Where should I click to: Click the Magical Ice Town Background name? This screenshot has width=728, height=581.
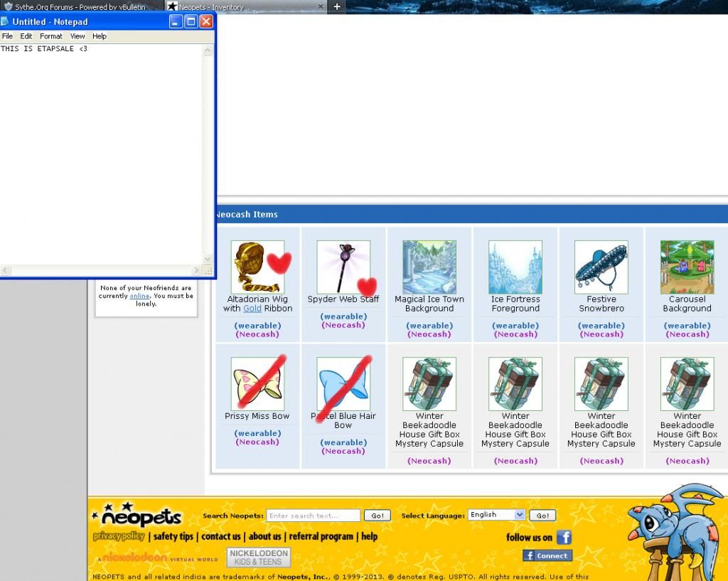click(429, 304)
